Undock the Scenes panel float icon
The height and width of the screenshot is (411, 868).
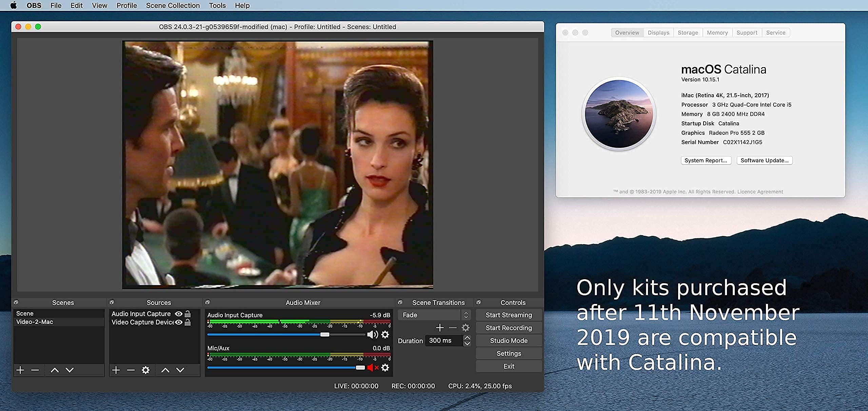point(16,302)
